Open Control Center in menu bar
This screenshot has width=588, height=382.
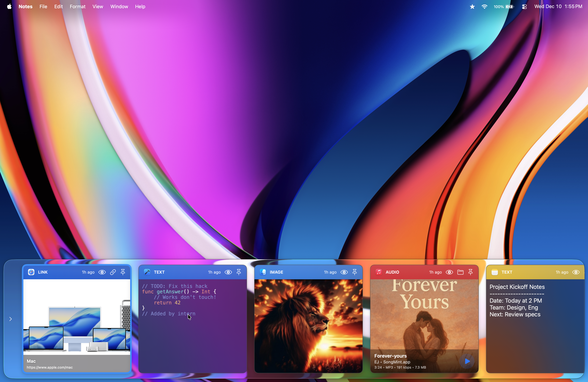tap(524, 7)
